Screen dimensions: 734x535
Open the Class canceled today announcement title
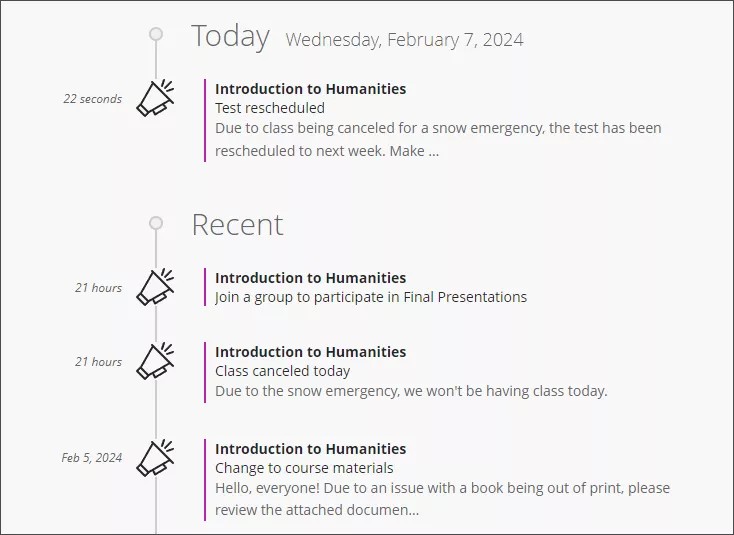point(282,371)
